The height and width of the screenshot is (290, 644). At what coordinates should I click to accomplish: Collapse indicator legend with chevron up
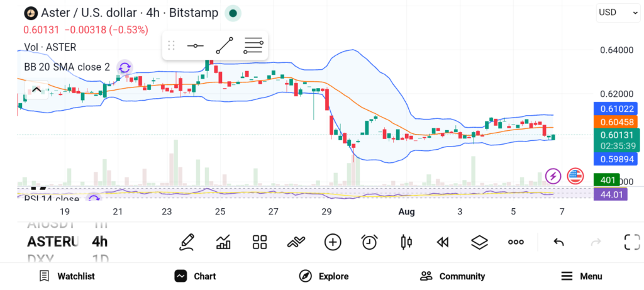[x=36, y=89]
